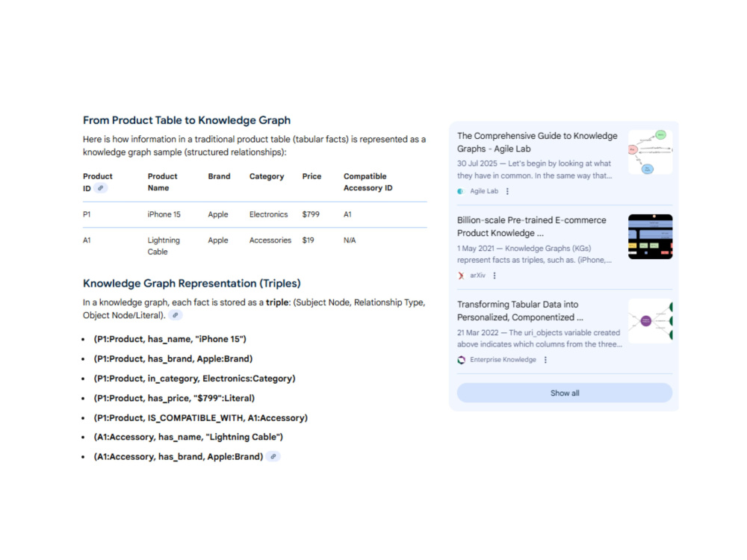Click the Enterprise Knowledge favicon
Image resolution: width=747 pixels, height=560 pixels.
(x=461, y=360)
